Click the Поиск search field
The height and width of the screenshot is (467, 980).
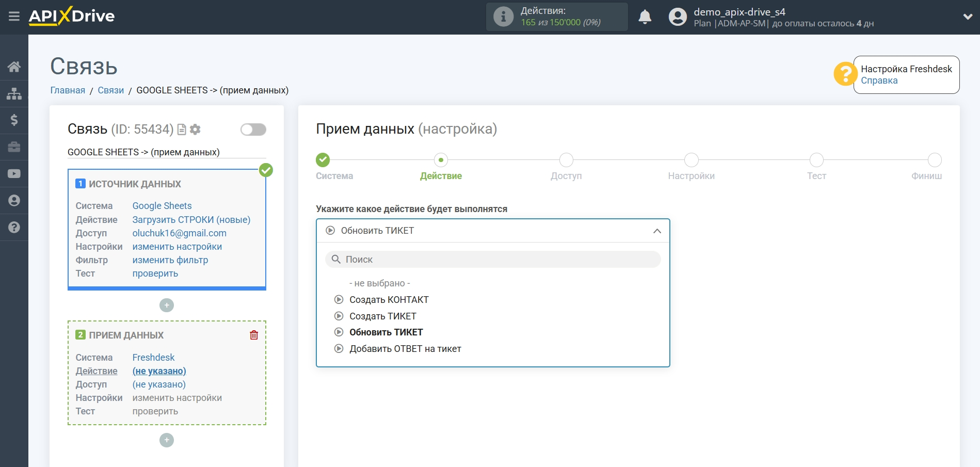[x=493, y=260]
